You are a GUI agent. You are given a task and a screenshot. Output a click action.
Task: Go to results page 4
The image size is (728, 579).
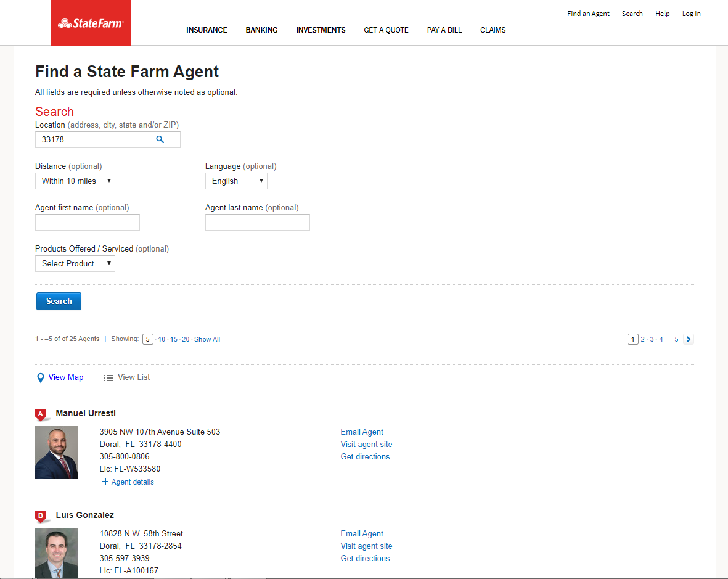tap(661, 339)
